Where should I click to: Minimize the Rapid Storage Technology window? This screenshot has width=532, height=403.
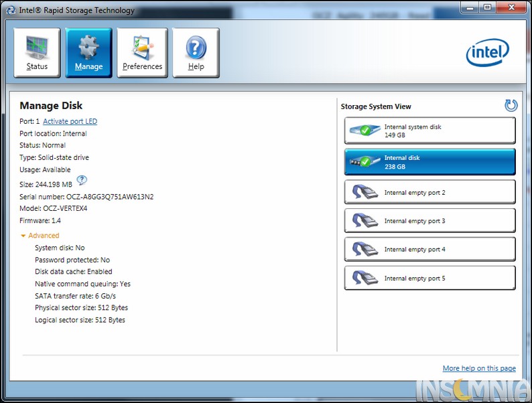pos(470,7)
